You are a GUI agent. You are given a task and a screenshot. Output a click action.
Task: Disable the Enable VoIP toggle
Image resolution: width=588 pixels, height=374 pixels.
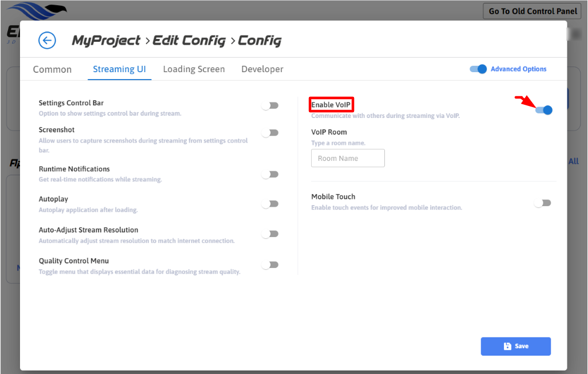pyautogui.click(x=543, y=110)
